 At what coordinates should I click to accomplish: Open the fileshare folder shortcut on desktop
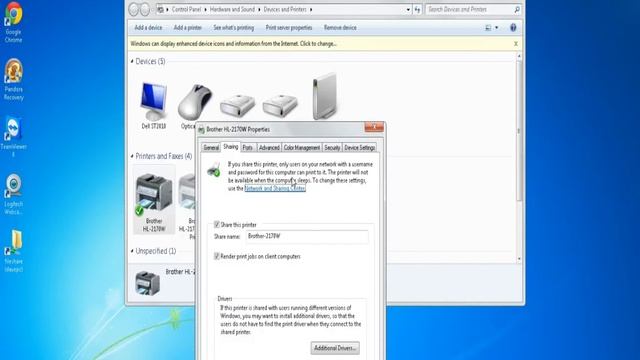[13, 251]
